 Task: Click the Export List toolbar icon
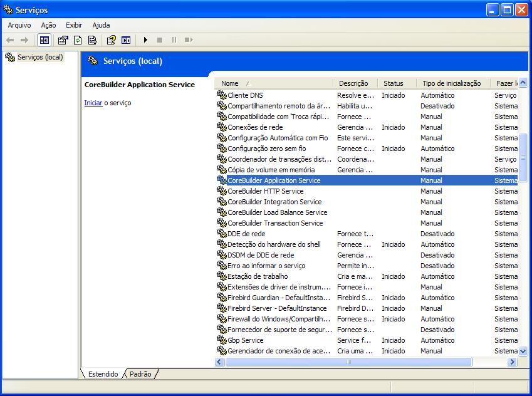click(92, 40)
